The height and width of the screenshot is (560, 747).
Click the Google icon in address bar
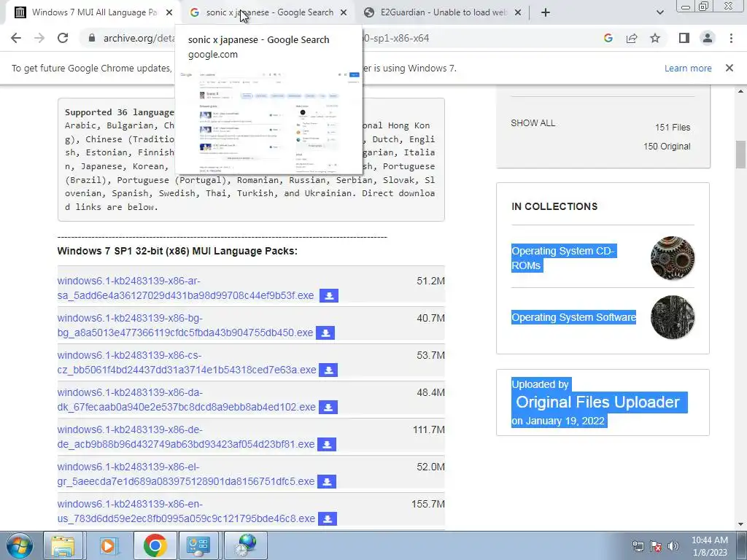pos(608,38)
